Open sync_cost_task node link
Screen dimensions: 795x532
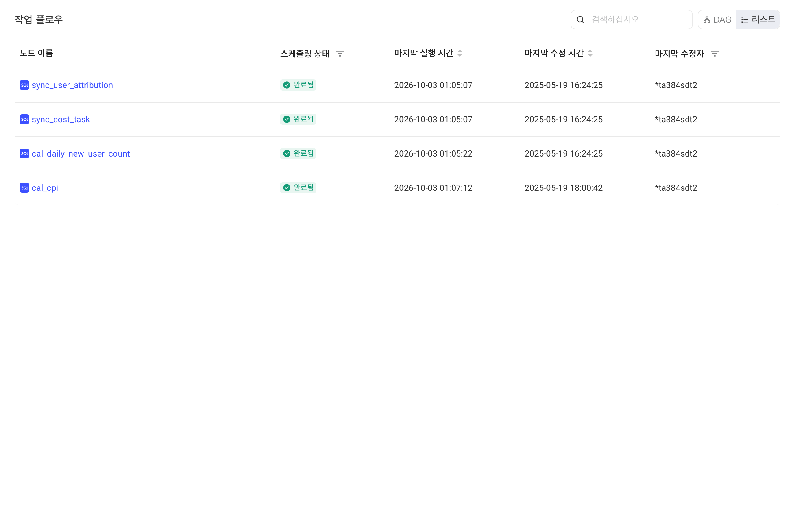pos(61,120)
